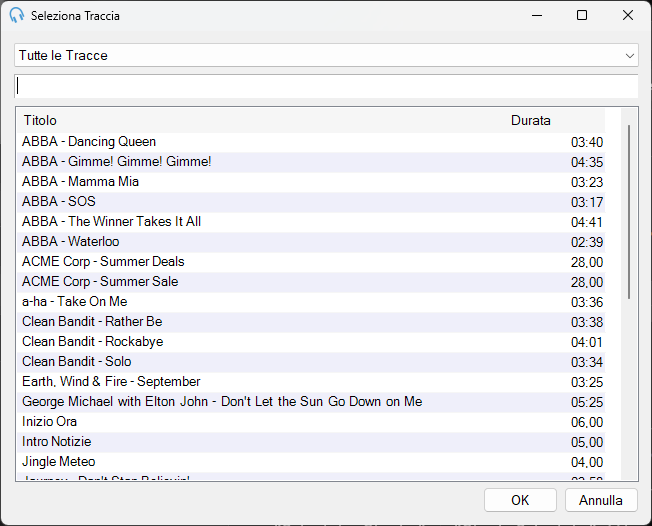Close the Seleziona Traccia dialog
Screen dimensions: 652x526
(x=628, y=15)
